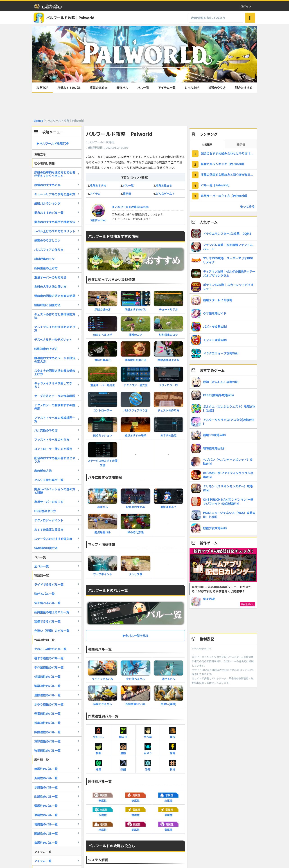Open the 火おこし work suitability icon
289x868 pixels.
pos(98,731)
